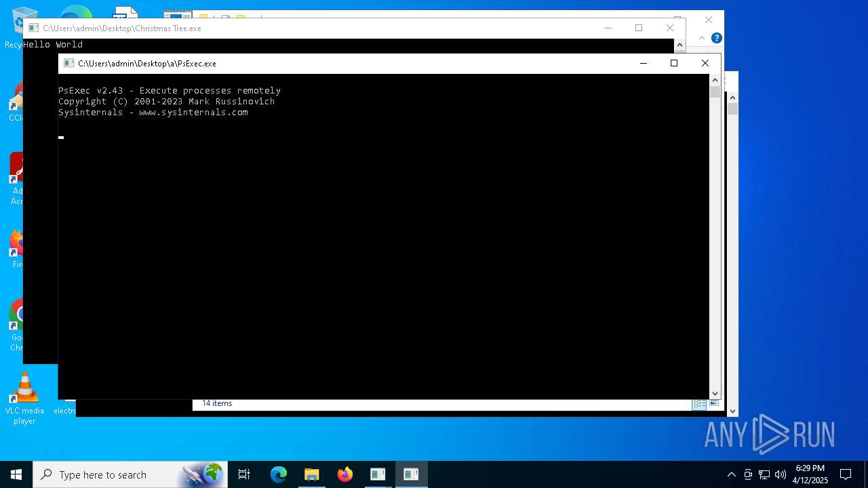Click the 'PsExec v2.43' output line
Screen dimensions: 868x488
click(170, 91)
